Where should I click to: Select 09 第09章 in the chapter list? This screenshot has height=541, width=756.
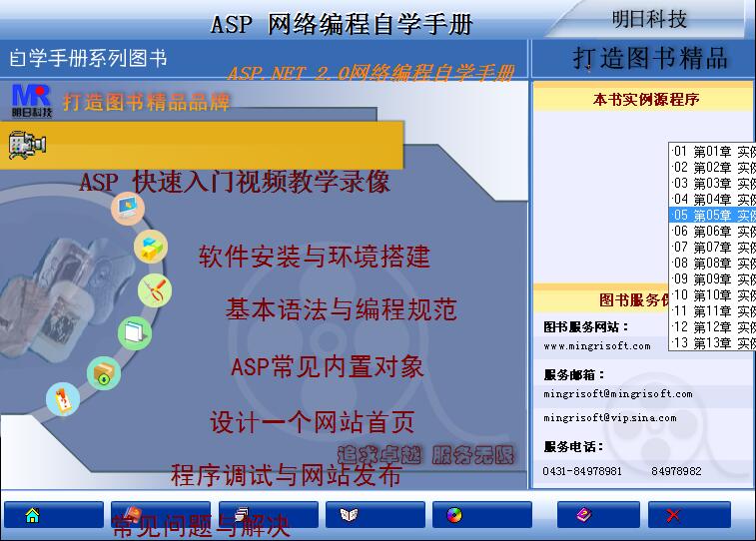[713, 278]
